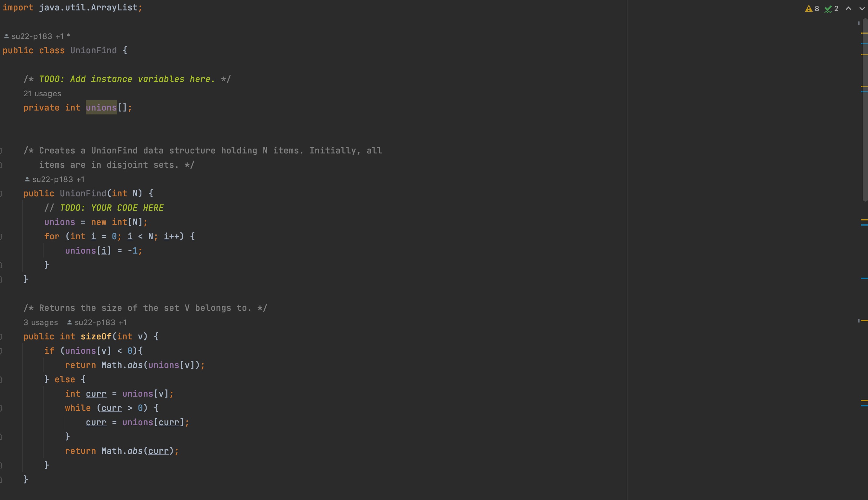The height and width of the screenshot is (500, 868).
Task: Collapse the while loop fold marker
Action: tap(1, 408)
